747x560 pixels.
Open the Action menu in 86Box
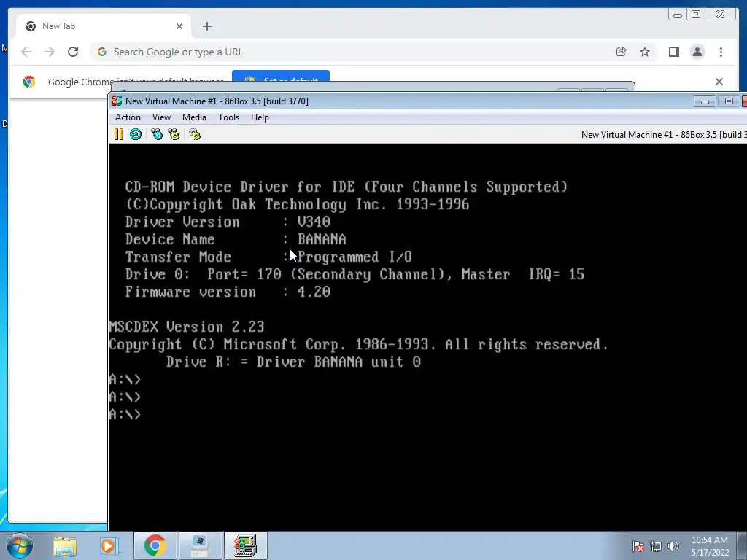(x=128, y=117)
